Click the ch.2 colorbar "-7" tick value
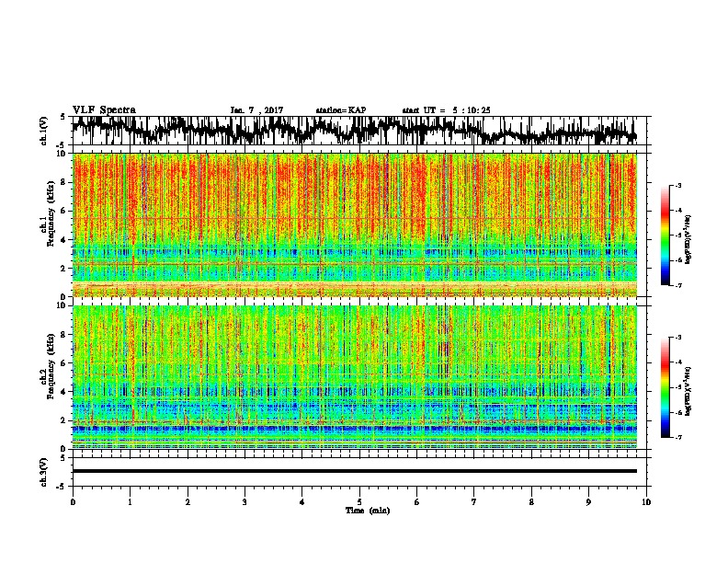The image size is (728, 563). click(x=677, y=437)
